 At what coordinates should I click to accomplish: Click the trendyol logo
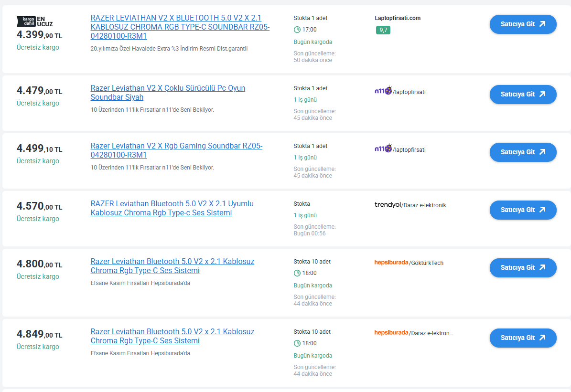coord(388,204)
